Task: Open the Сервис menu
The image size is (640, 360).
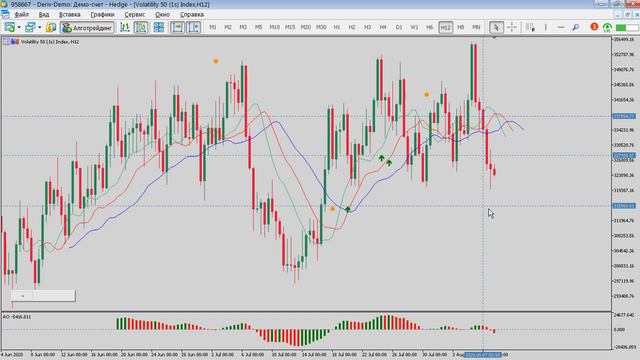Action: coord(135,14)
